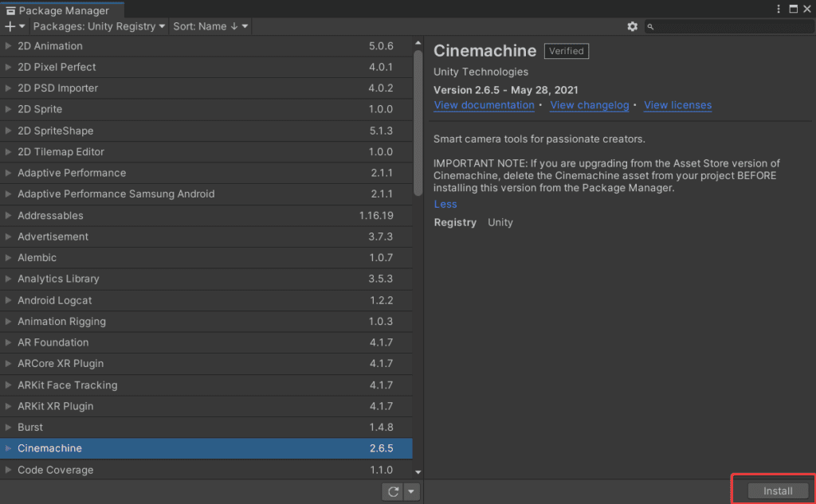
Task: Click the Install button
Action: coord(778,491)
